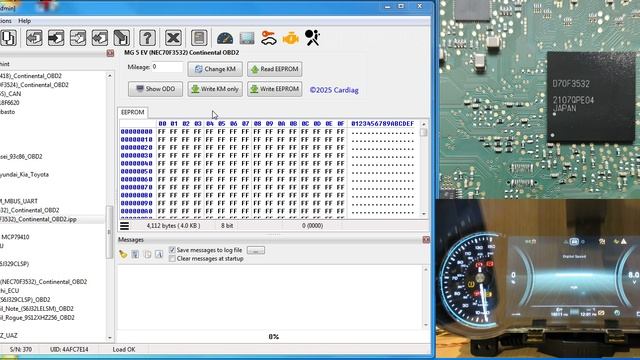Select the Note_(S6J32LELSM)_OBD2 list item

(37, 309)
